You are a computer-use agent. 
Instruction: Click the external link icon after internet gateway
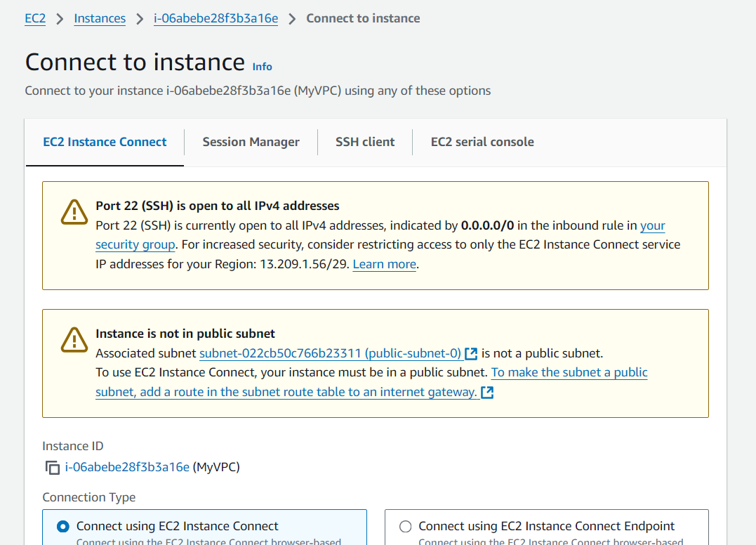click(x=487, y=392)
